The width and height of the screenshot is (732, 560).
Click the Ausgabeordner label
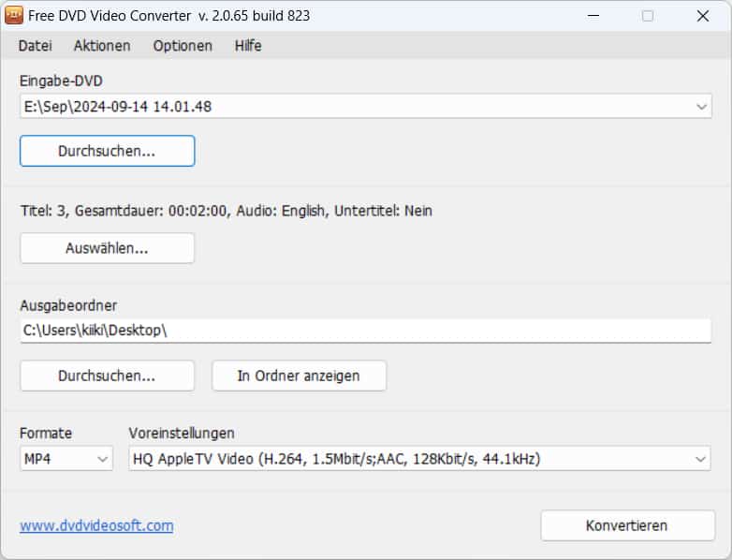pyautogui.click(x=68, y=305)
